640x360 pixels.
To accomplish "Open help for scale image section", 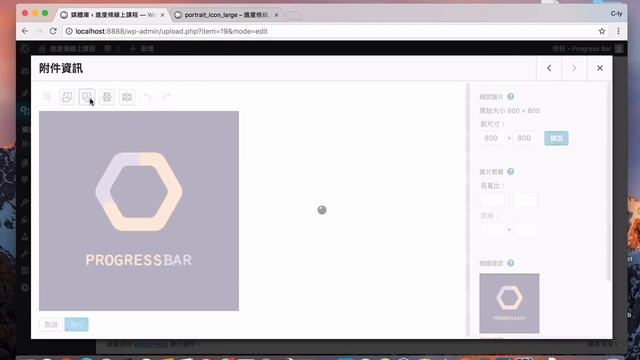I will [511, 97].
